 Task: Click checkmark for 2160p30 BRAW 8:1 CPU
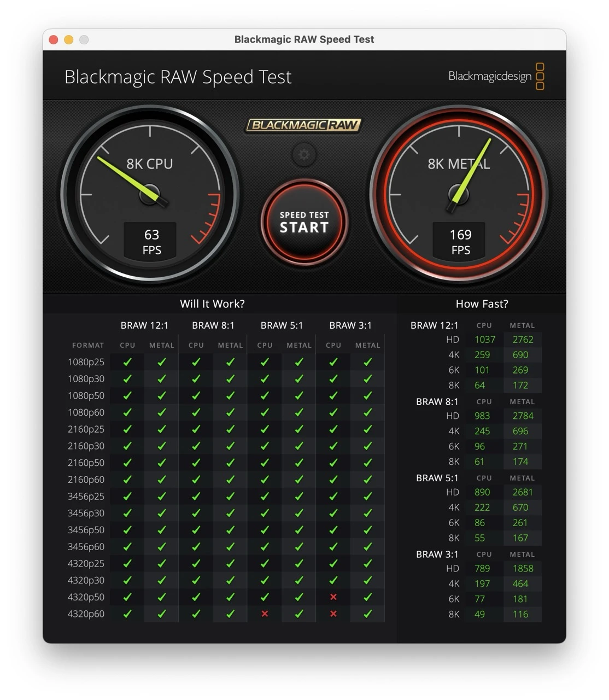(196, 446)
